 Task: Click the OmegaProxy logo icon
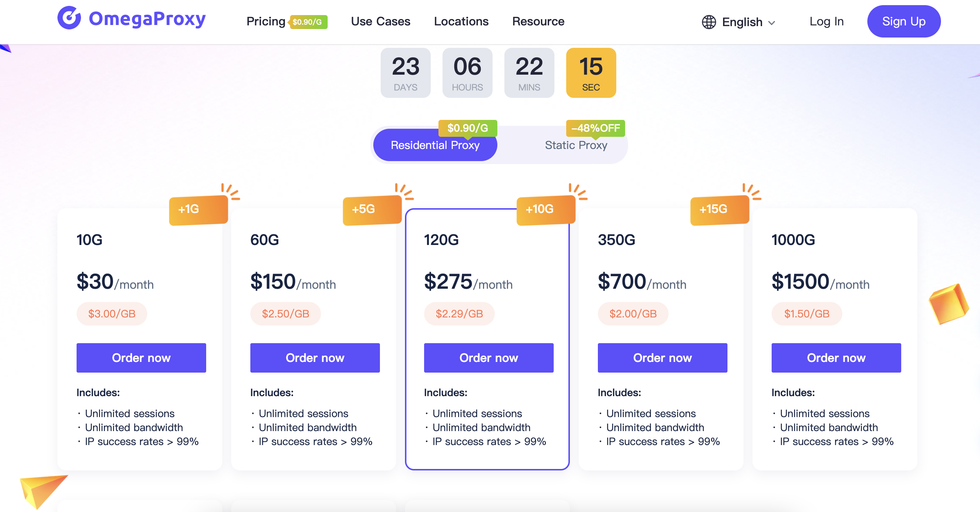(x=69, y=18)
